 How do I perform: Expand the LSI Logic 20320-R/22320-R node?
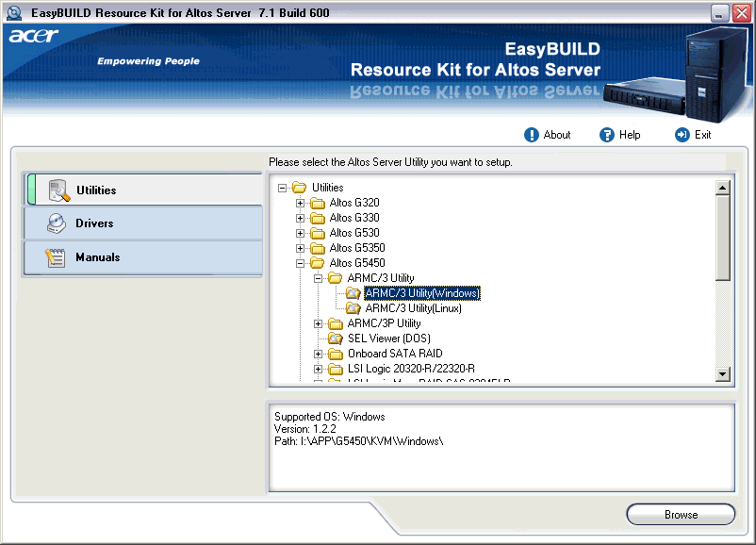[x=319, y=369]
